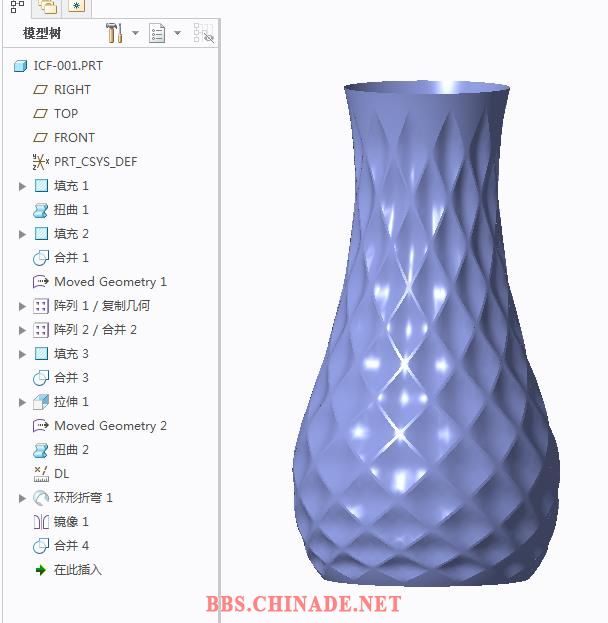Open dropdown arrow beside the list icon
Screen dimensions: 608x623
[x=178, y=33]
